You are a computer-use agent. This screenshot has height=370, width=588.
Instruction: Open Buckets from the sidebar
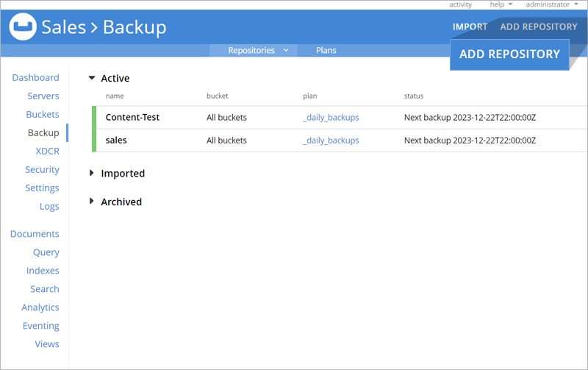tap(43, 115)
